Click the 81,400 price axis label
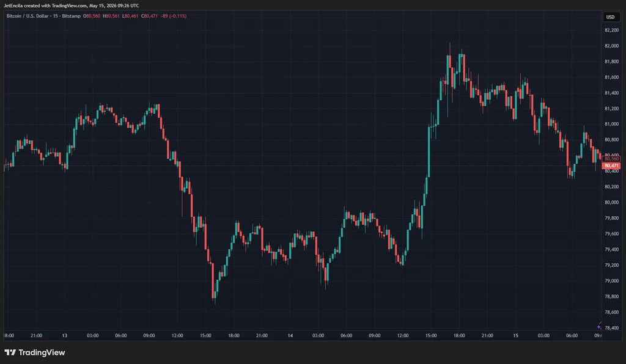This screenshot has height=364, width=626. [611, 93]
